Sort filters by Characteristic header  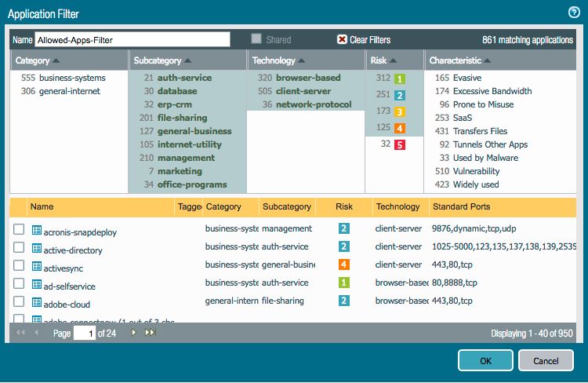pos(500,60)
